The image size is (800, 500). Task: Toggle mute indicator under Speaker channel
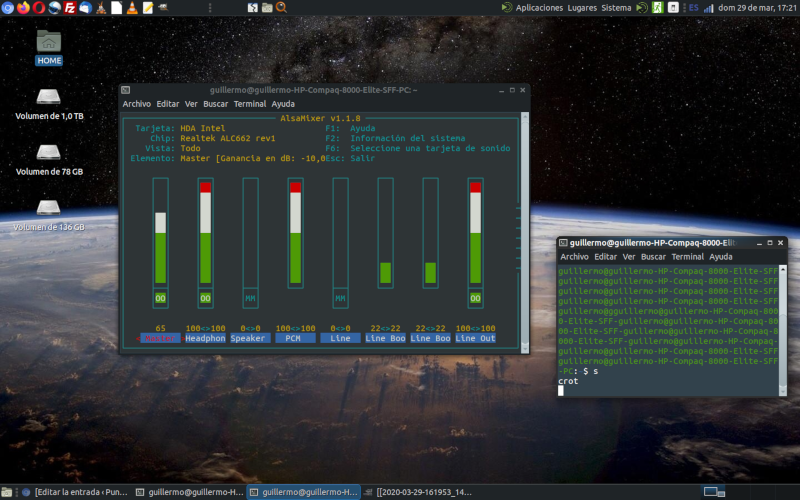[x=250, y=298]
